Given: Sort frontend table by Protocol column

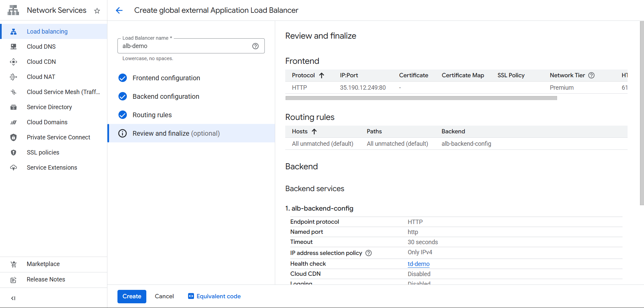Looking at the screenshot, I should point(303,75).
